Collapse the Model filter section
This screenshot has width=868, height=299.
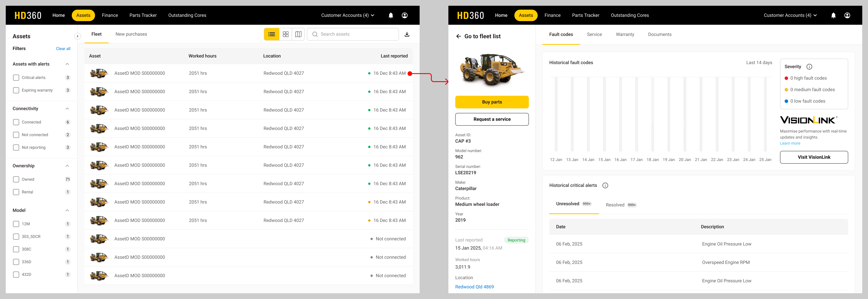pos(67,210)
